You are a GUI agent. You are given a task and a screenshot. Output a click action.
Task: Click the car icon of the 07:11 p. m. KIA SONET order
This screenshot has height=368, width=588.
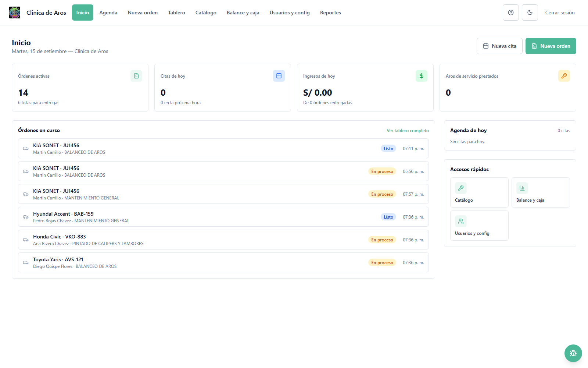tap(26, 149)
